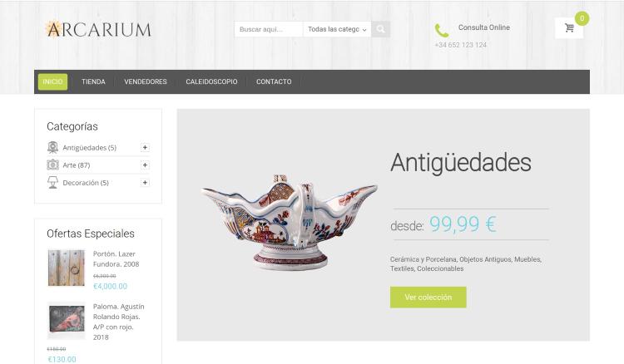This screenshot has width=624, height=364.
Task: Expand the Antigüedades category plus button
Action: coord(145,147)
